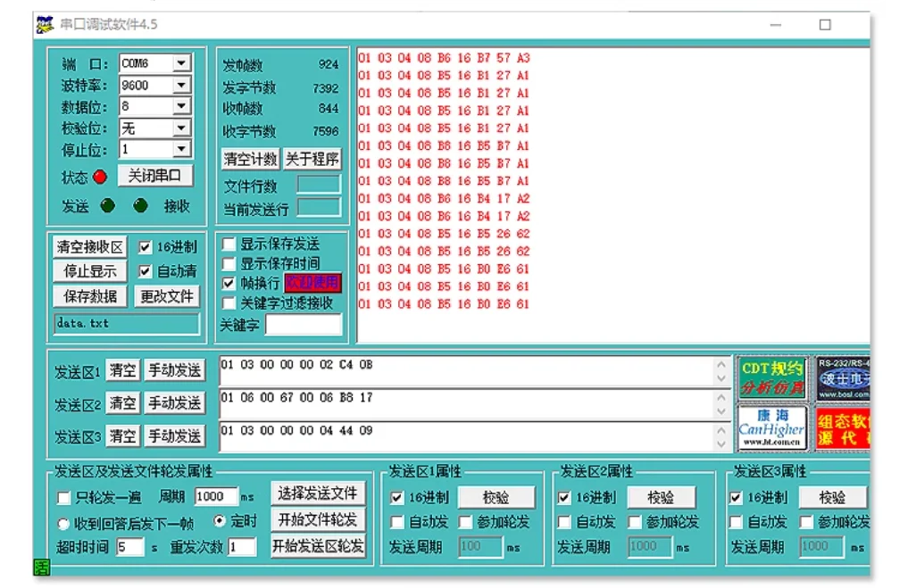Click 手动发送 for 发送区1

174,370
